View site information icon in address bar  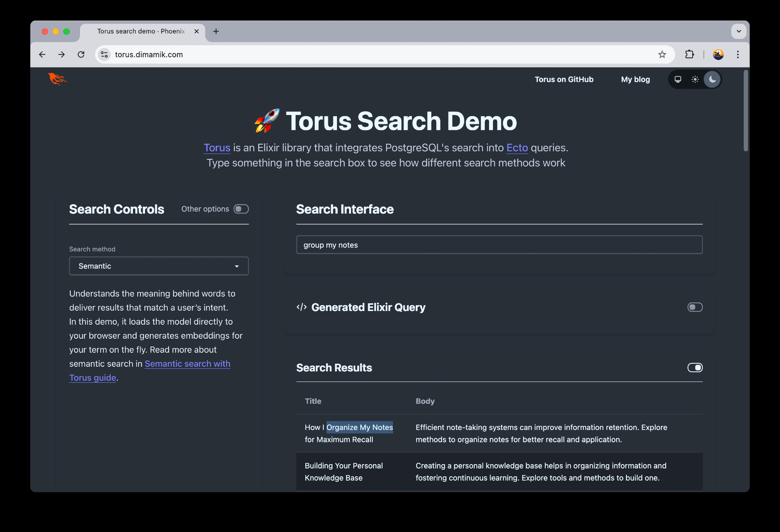[104, 55]
